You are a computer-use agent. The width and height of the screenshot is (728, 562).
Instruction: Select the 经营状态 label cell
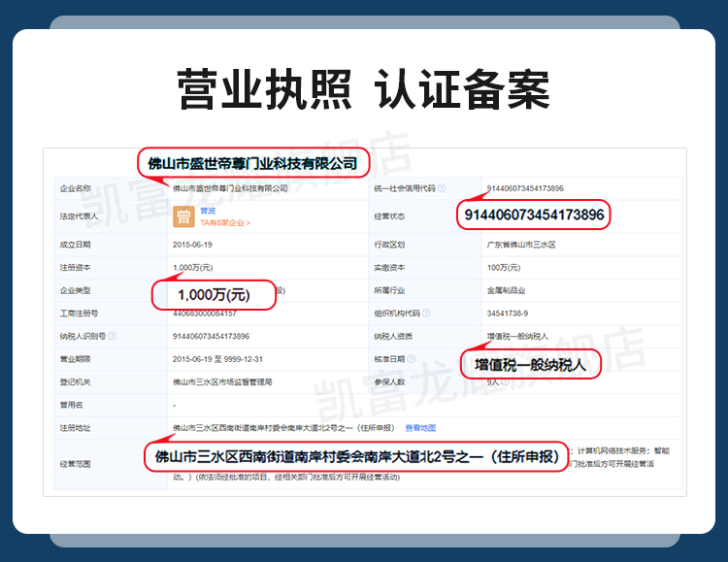[425, 216]
